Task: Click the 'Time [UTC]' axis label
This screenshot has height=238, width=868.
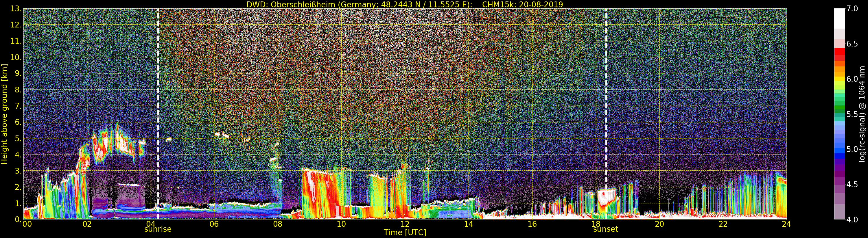Action: 405,233
